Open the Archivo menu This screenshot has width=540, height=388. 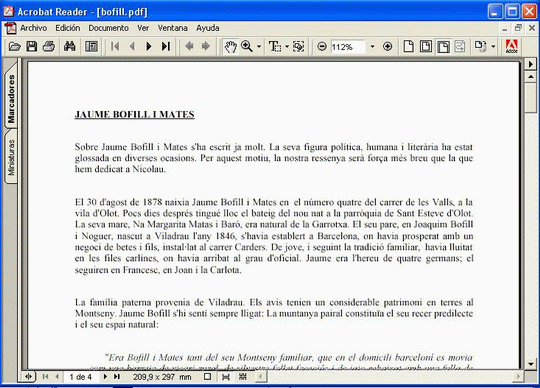click(33, 28)
